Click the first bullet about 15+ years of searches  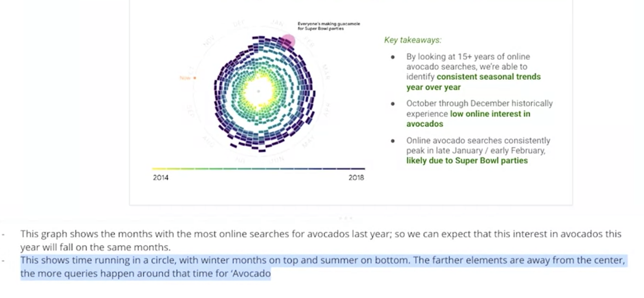tap(474, 72)
